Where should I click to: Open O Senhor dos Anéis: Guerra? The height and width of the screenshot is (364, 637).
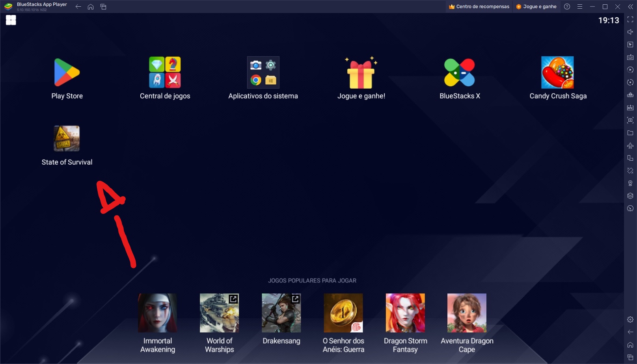pyautogui.click(x=343, y=313)
